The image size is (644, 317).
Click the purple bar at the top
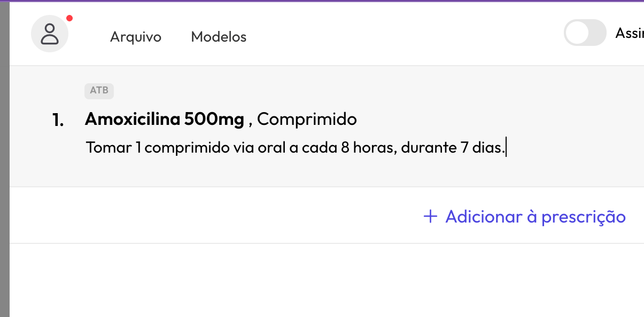pyautogui.click(x=322, y=2)
